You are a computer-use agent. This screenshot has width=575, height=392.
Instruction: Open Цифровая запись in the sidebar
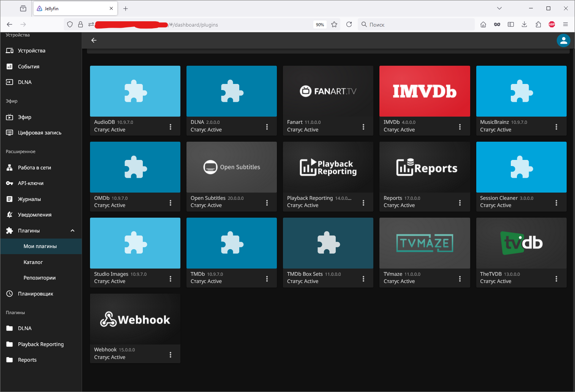tap(41, 133)
